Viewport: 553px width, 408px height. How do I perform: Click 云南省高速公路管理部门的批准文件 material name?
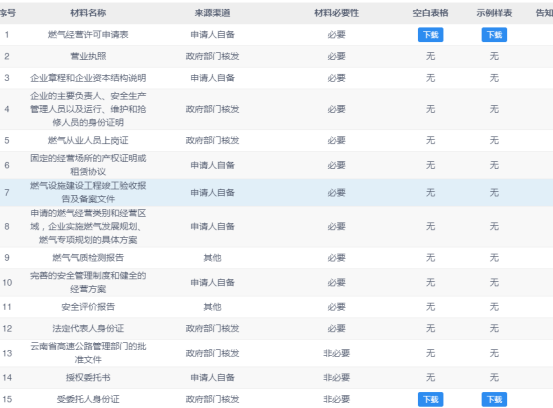(x=88, y=353)
